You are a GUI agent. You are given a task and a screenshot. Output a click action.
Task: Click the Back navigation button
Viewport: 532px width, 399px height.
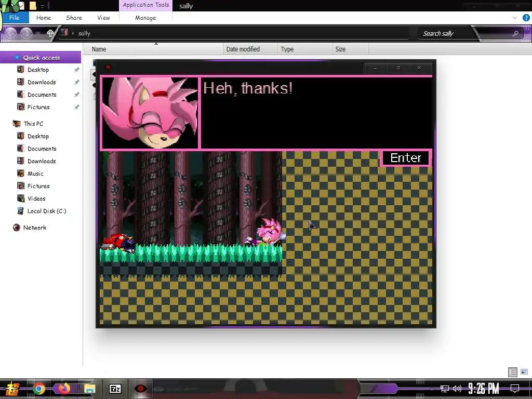coord(10,33)
